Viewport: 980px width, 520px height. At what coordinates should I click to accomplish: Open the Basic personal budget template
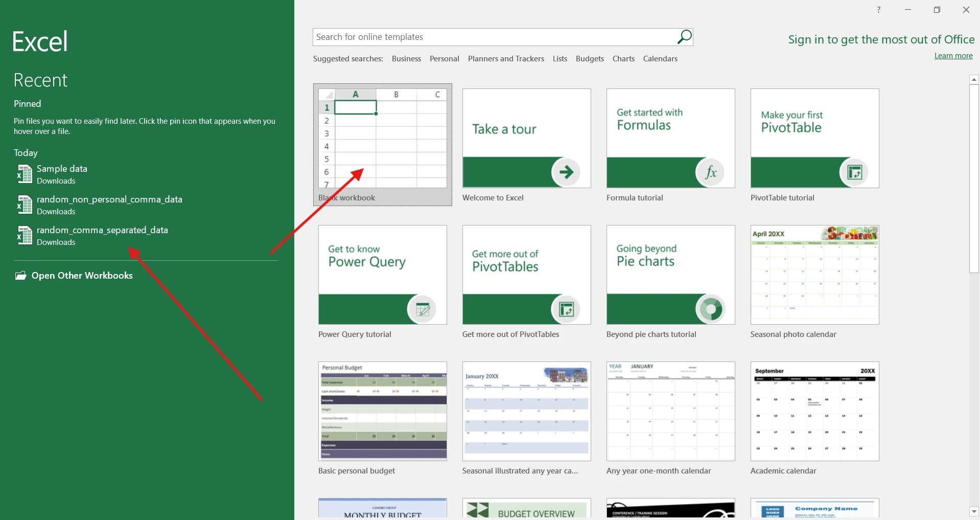click(382, 411)
